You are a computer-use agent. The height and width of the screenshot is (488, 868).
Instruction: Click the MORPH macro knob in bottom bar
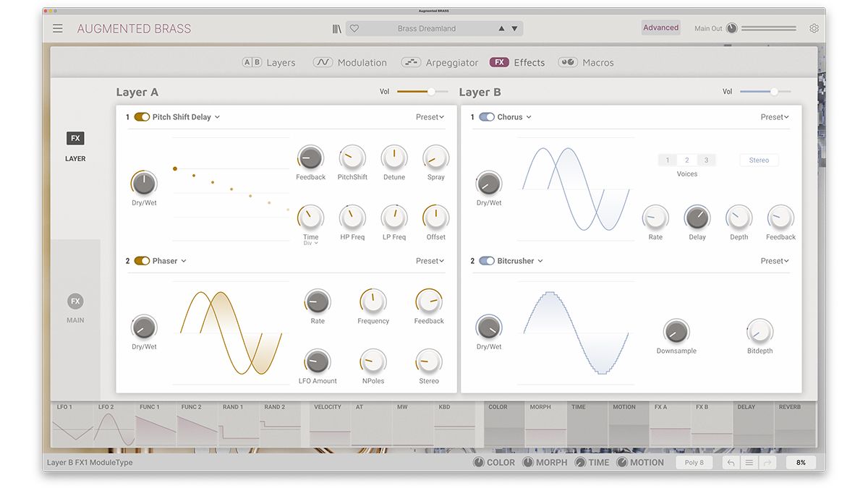pos(528,463)
